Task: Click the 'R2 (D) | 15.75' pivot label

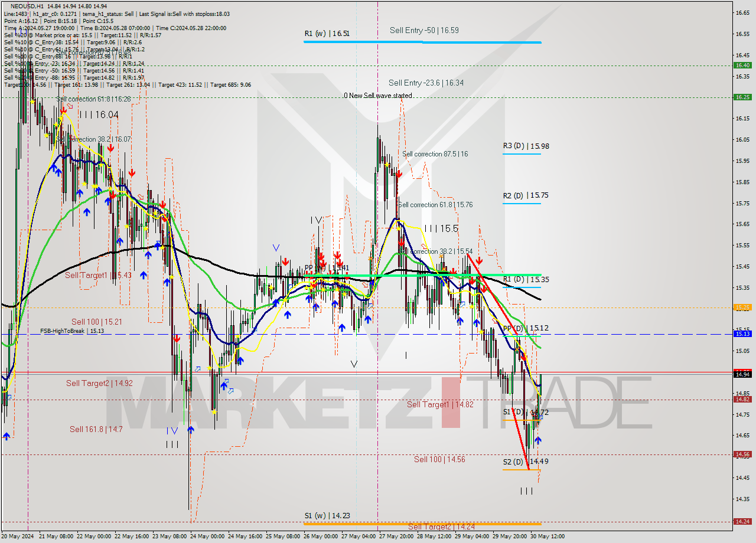Action: pos(526,195)
